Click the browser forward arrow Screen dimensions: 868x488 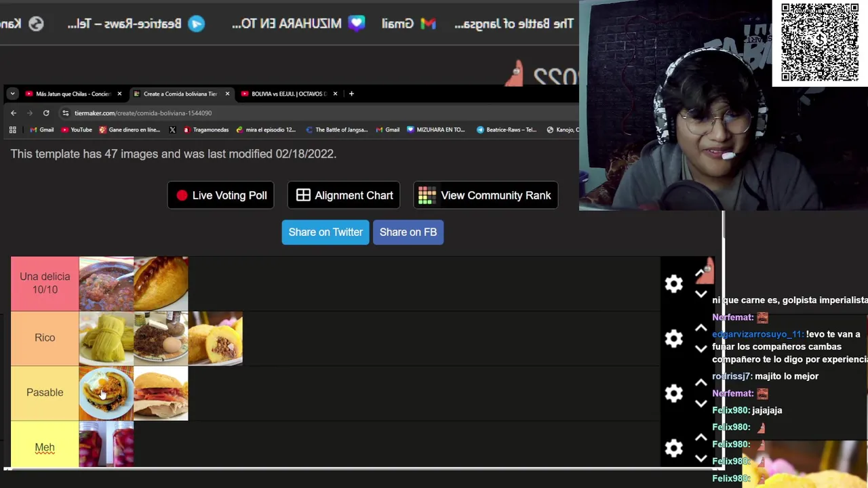pyautogui.click(x=30, y=113)
